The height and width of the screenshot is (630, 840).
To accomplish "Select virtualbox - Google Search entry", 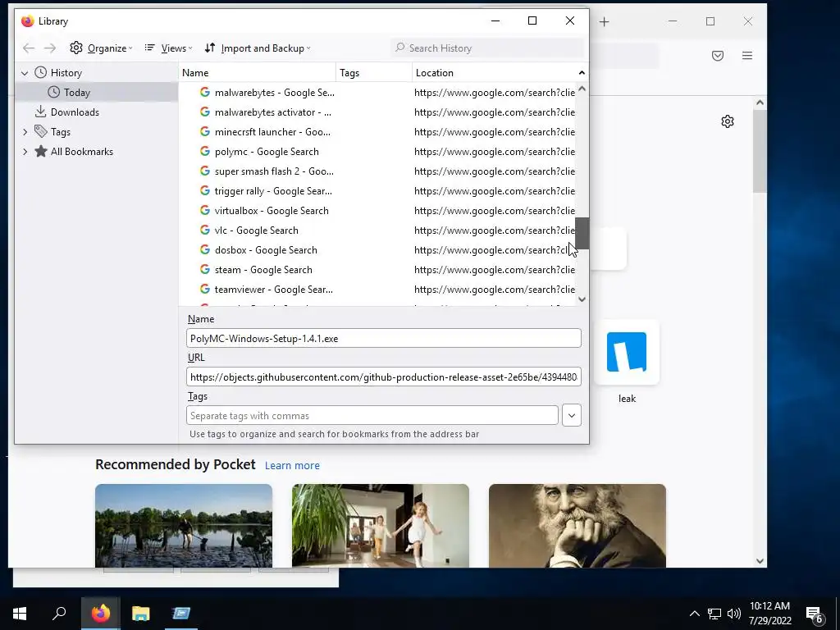I will pos(377,211).
